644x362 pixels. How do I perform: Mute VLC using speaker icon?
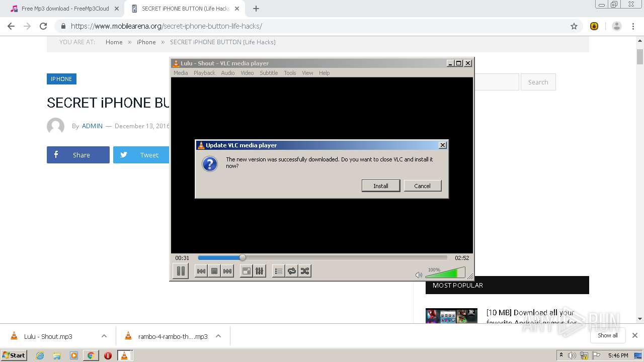(419, 275)
